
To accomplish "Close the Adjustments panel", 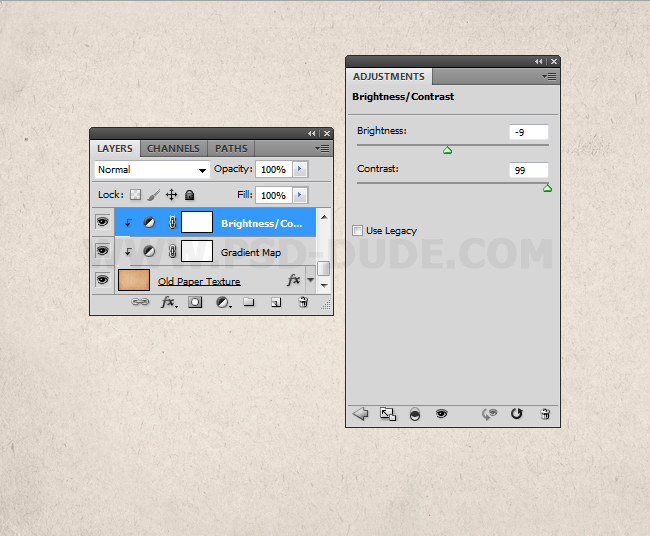I will tap(554, 61).
